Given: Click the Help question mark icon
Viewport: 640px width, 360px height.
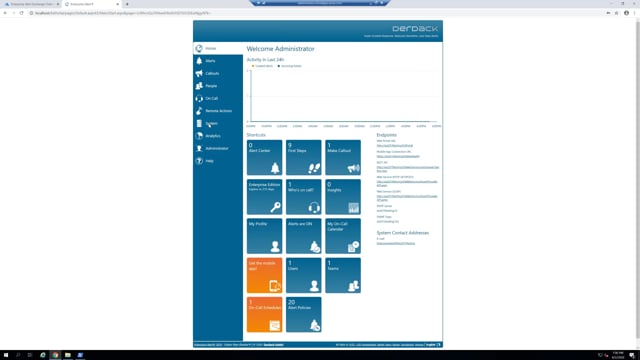Looking at the screenshot, I should [199, 161].
